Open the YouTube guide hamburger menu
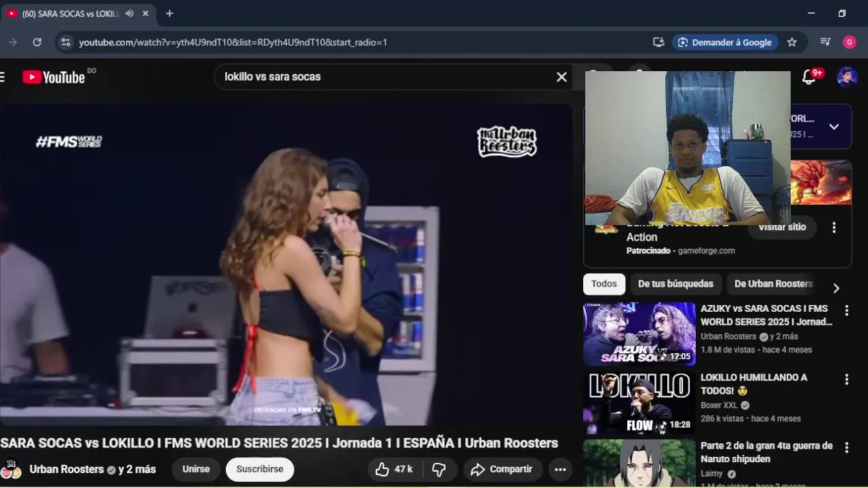 tap(3, 77)
